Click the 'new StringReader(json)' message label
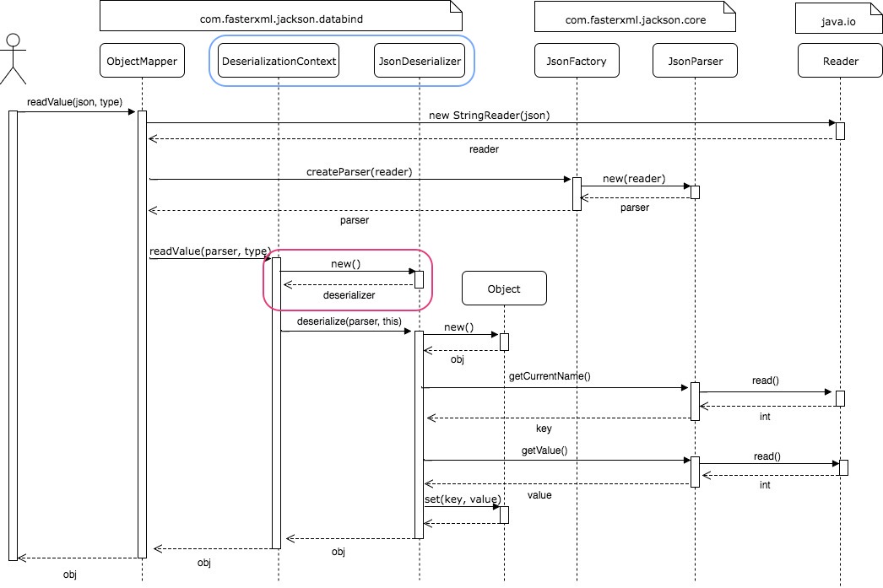 [x=490, y=116]
